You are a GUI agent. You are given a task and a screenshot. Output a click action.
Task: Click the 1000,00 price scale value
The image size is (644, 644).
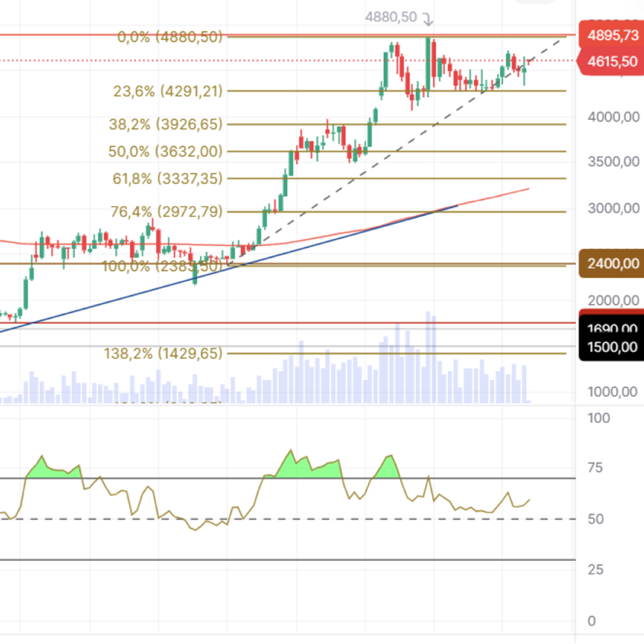pos(612,392)
